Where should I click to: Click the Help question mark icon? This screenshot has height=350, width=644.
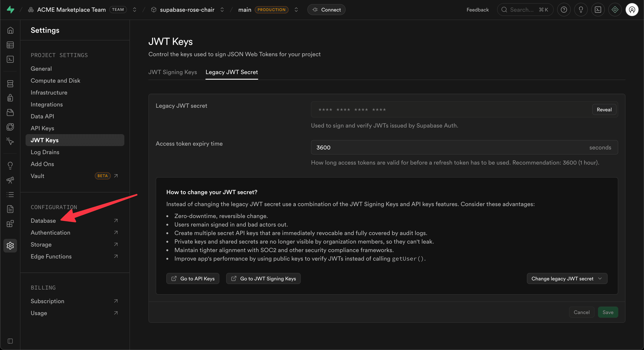click(563, 10)
